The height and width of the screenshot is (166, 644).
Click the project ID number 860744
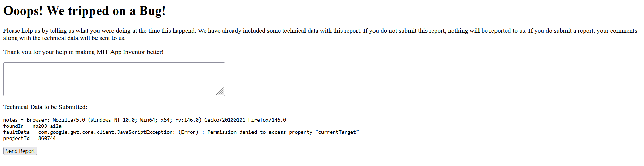47,138
